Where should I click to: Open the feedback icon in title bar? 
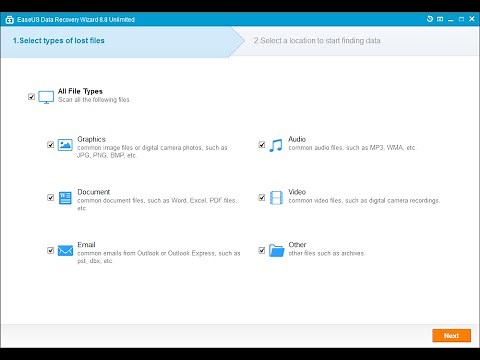tap(440, 19)
